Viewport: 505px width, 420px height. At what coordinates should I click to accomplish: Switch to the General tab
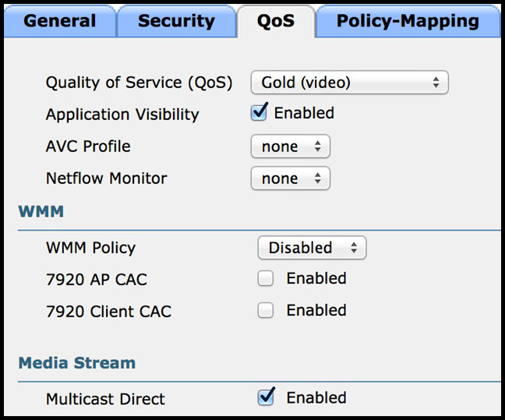coord(60,21)
